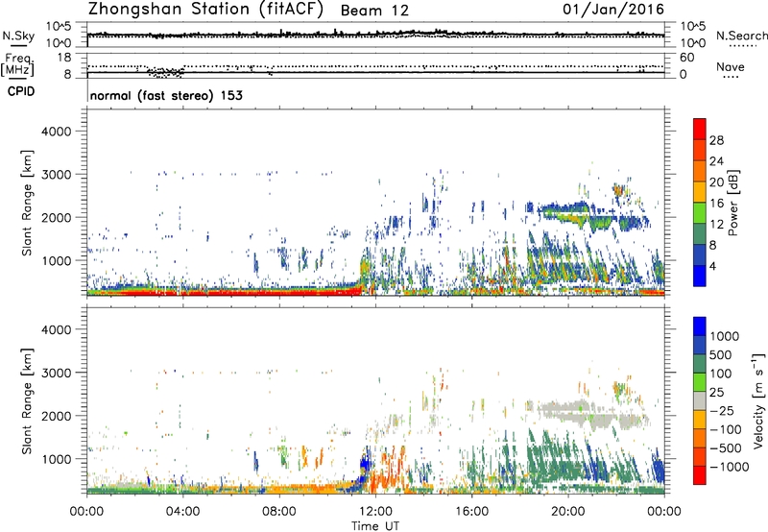Click the "CPID" label
Viewport: 768px width, 532px height.
[x=21, y=91]
